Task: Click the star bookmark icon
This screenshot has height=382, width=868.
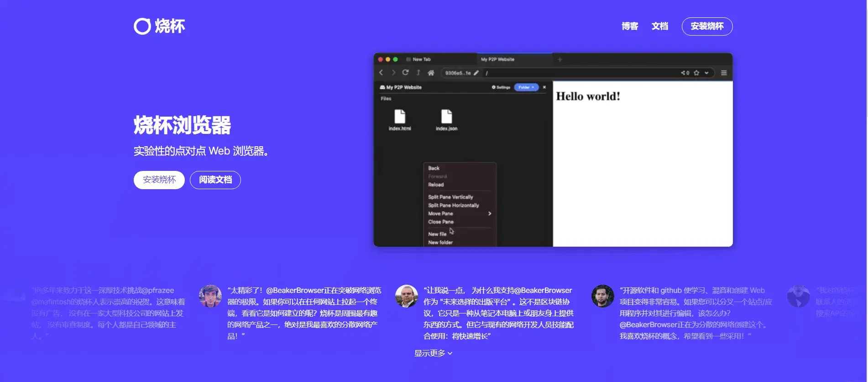Action: pyautogui.click(x=696, y=73)
